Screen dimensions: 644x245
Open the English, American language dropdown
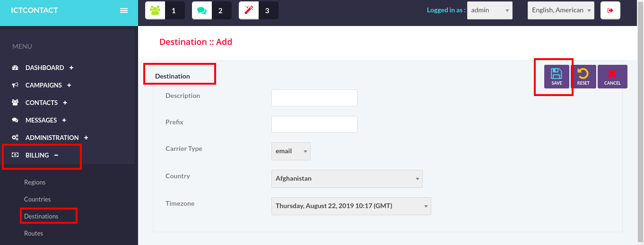pyautogui.click(x=561, y=10)
